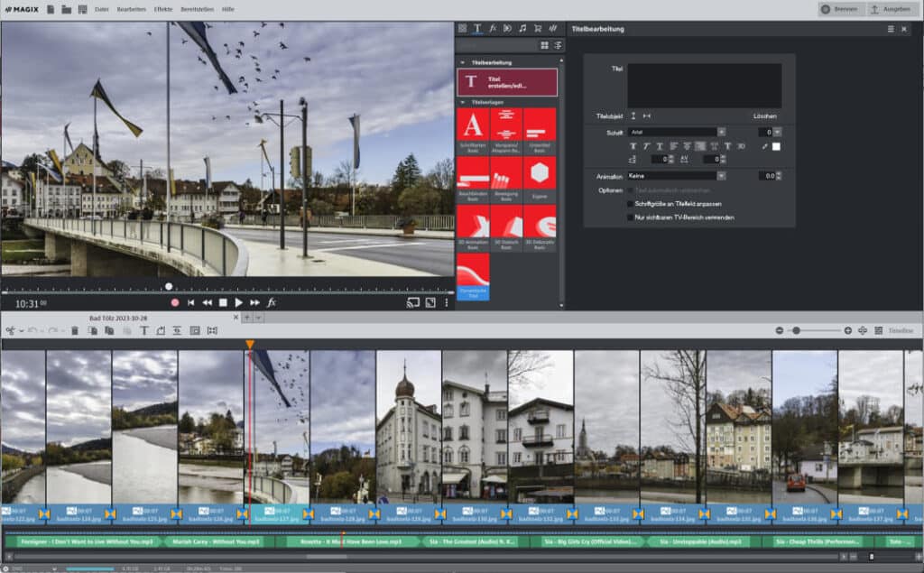Viewport: 924px width, 573px height.
Task: Open the Bearbeiten menu
Action: [x=132, y=9]
